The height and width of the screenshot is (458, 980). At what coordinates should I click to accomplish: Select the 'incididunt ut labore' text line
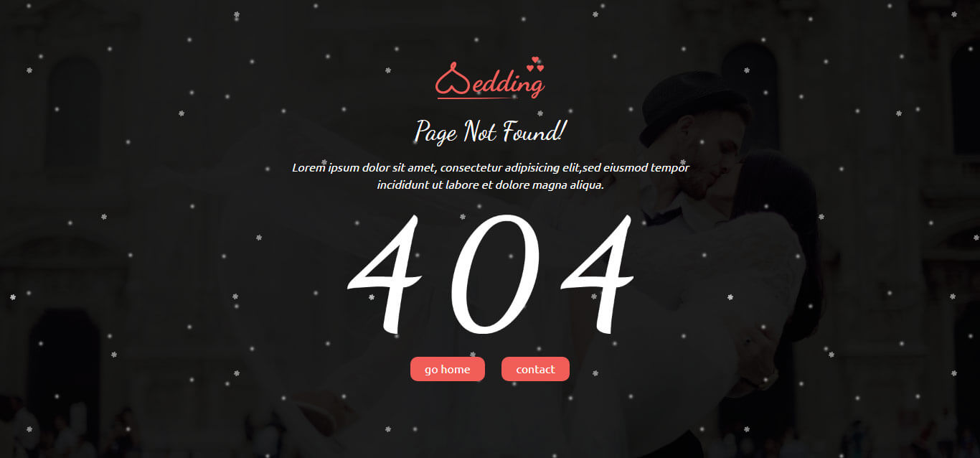point(491,185)
